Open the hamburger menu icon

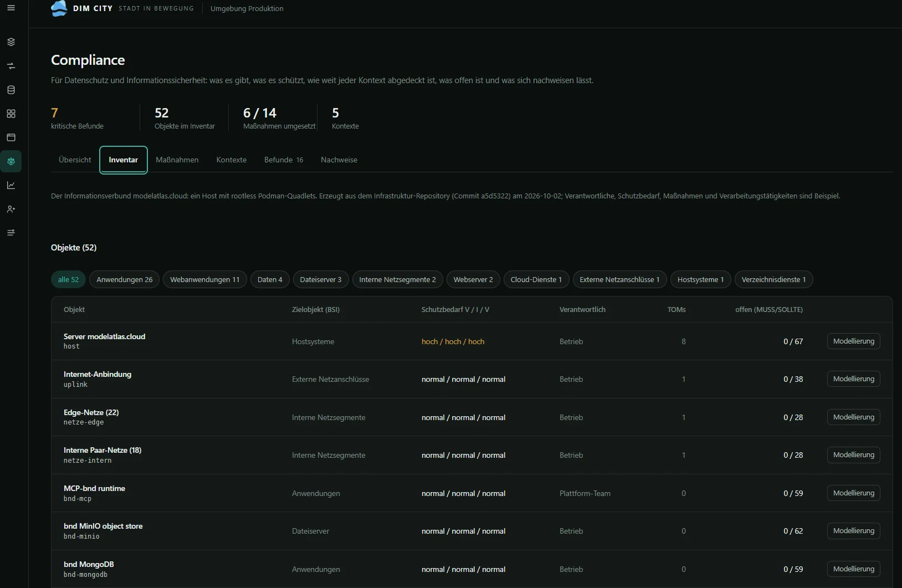[x=11, y=8]
